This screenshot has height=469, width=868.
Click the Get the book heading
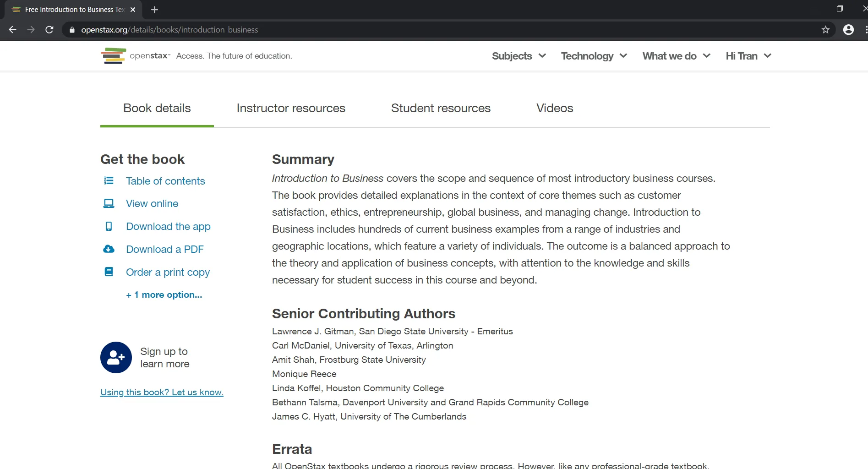coord(142,159)
